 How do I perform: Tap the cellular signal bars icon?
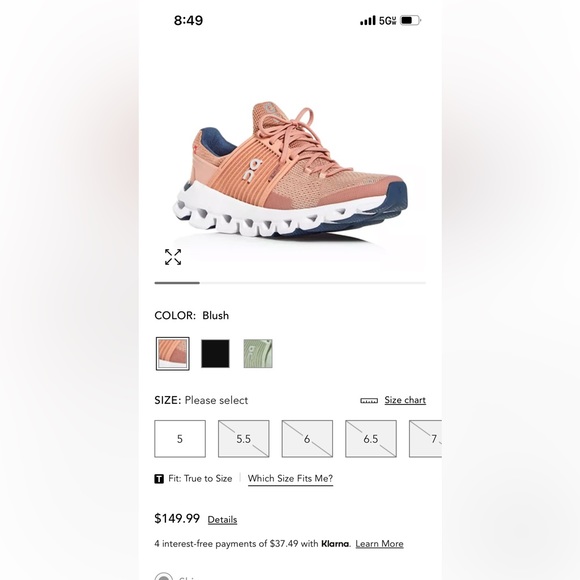[x=368, y=20]
